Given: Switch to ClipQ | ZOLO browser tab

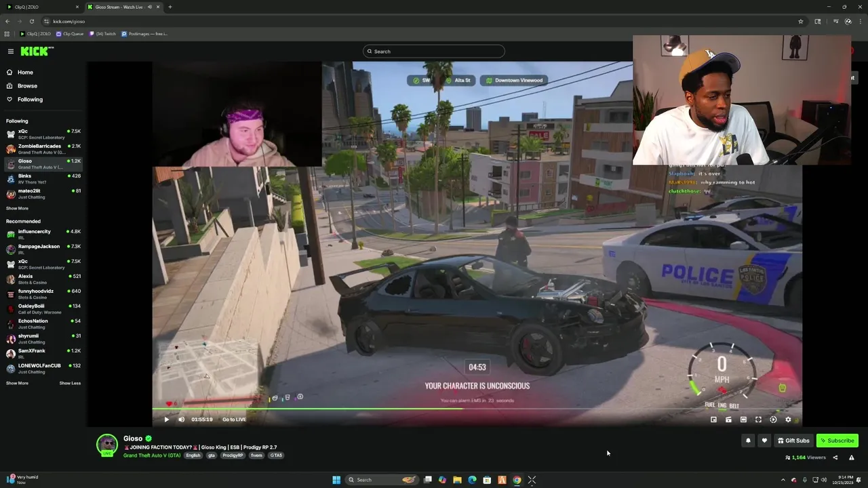Looking at the screenshot, I should (x=42, y=7).
